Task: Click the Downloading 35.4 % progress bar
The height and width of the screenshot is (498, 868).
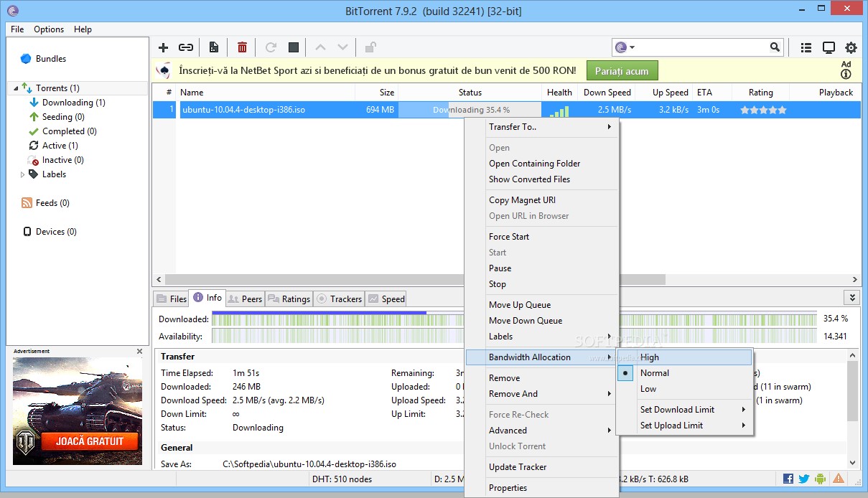Action: click(470, 110)
